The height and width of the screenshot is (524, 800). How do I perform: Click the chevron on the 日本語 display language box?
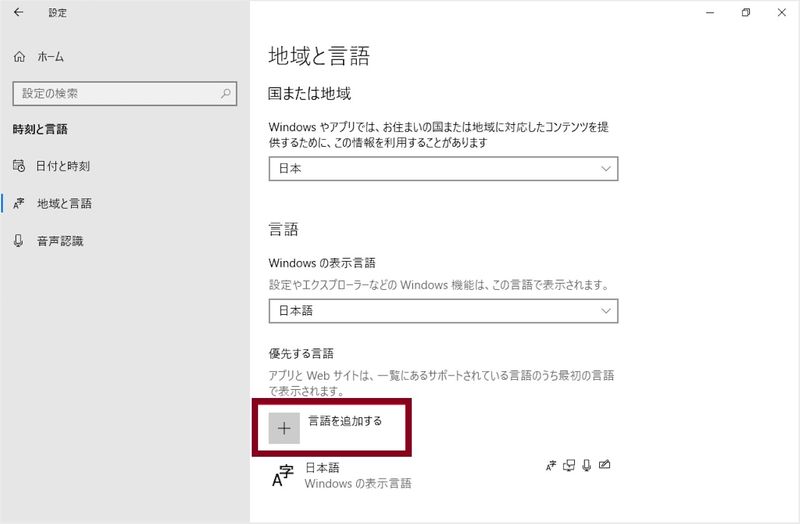click(606, 311)
